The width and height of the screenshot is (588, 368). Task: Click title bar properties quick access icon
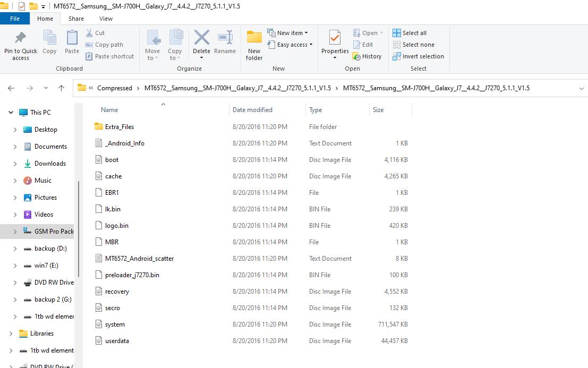(22, 6)
